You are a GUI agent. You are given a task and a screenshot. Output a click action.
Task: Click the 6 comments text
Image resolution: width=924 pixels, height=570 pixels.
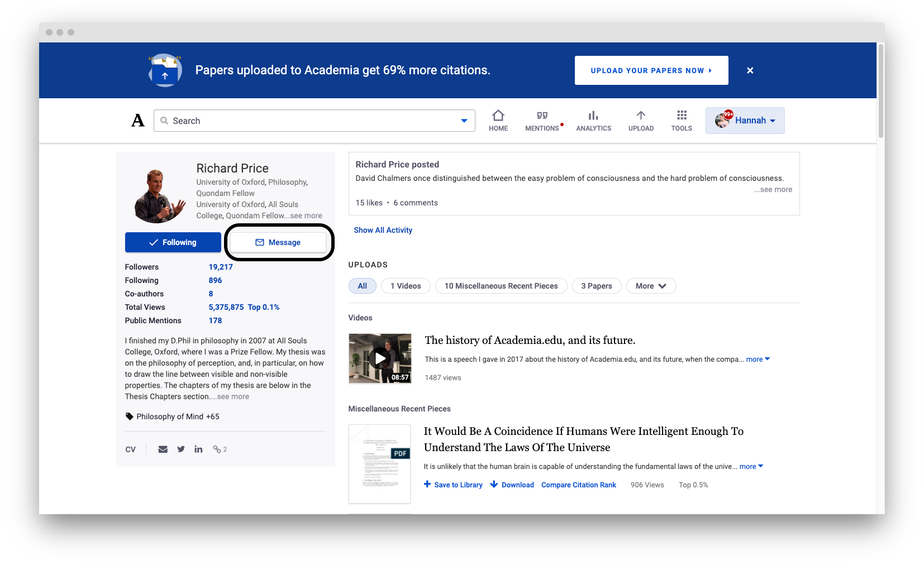point(416,203)
